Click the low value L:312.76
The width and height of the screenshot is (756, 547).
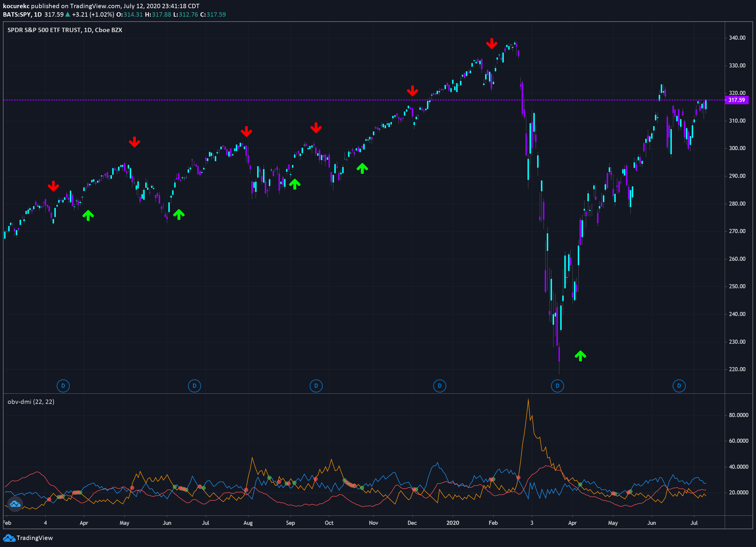(x=186, y=14)
